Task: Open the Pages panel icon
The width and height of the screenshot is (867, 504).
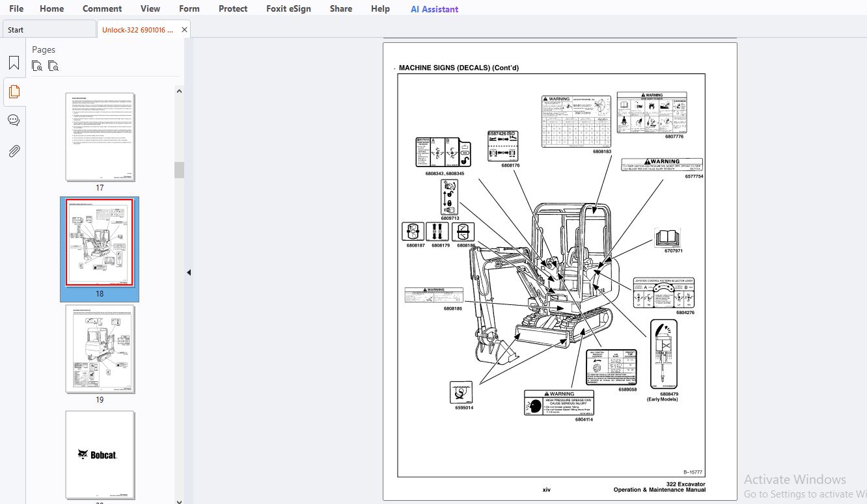Action: click(x=14, y=92)
